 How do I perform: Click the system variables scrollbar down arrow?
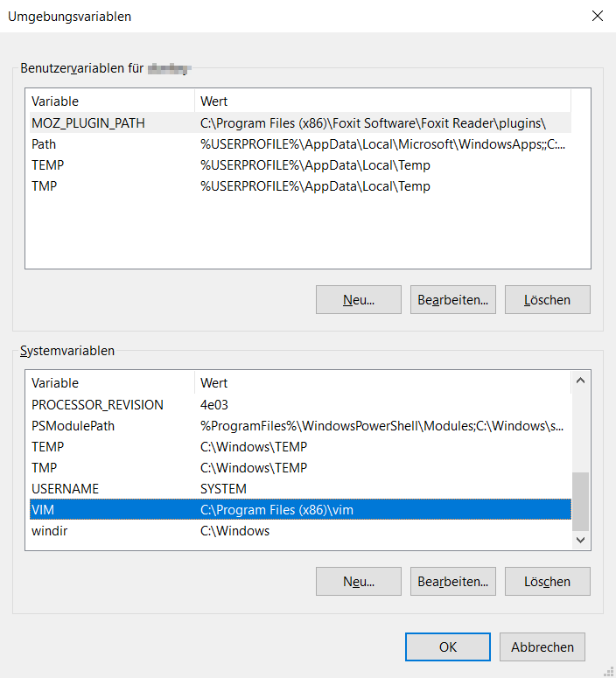pos(580,540)
